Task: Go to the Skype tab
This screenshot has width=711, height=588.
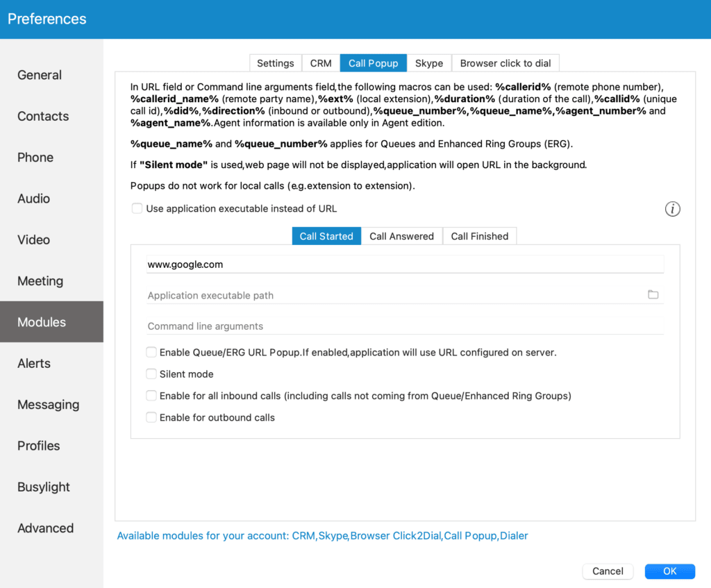Action: [x=429, y=63]
